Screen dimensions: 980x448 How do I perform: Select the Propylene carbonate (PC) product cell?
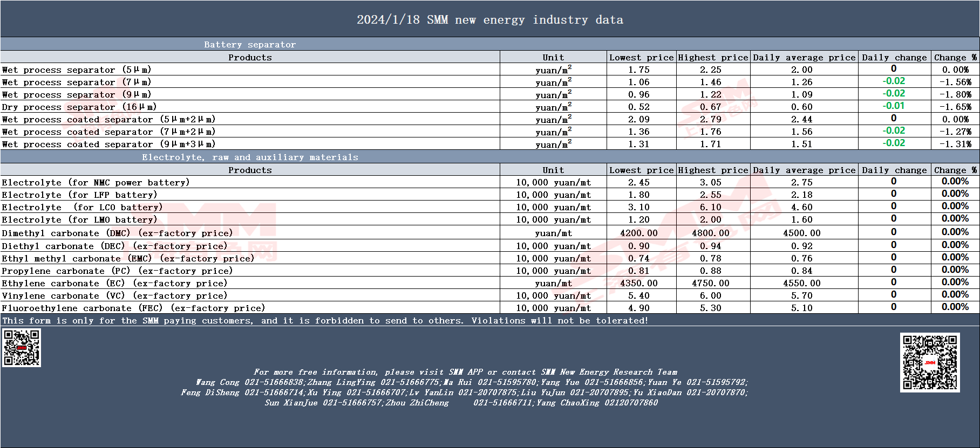coord(117,271)
